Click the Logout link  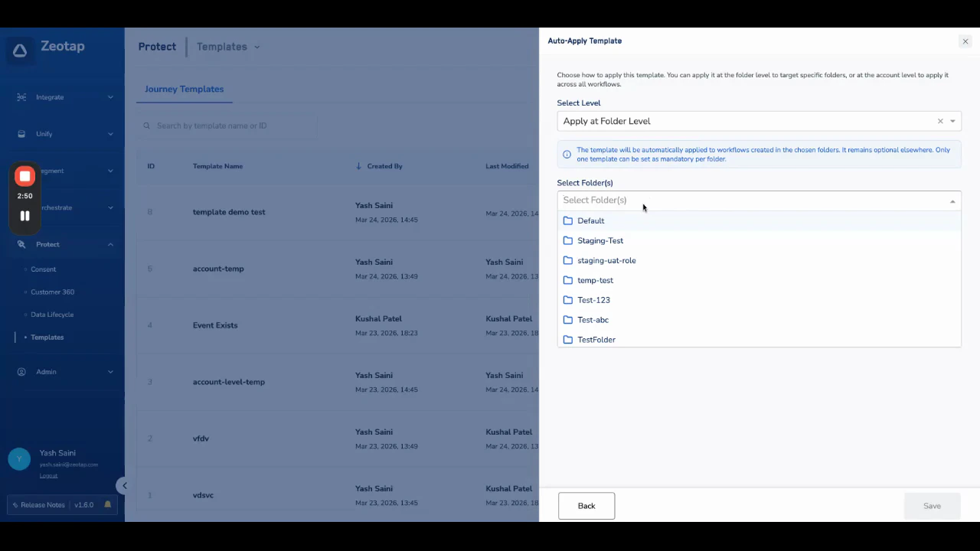(x=48, y=475)
